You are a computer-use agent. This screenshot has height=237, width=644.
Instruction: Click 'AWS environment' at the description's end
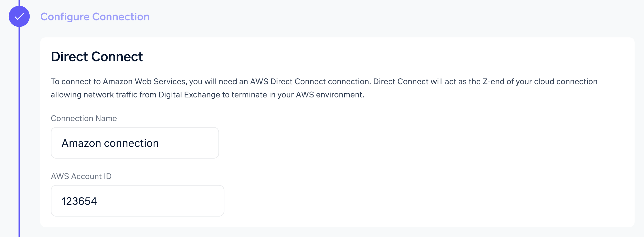(x=329, y=95)
